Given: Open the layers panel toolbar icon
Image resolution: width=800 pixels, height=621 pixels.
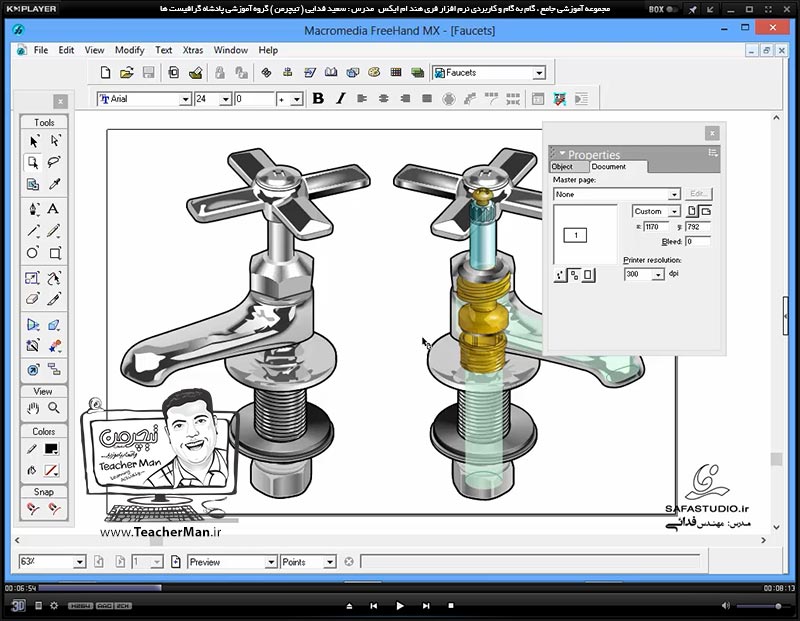Looking at the screenshot, I should pyautogui.click(x=417, y=72).
